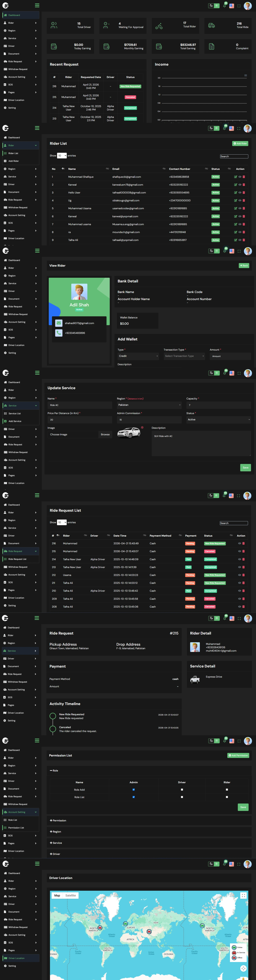Click the Price Per Distance field
Image resolution: width=256 pixels, height=980 pixels.
tap(80, 420)
